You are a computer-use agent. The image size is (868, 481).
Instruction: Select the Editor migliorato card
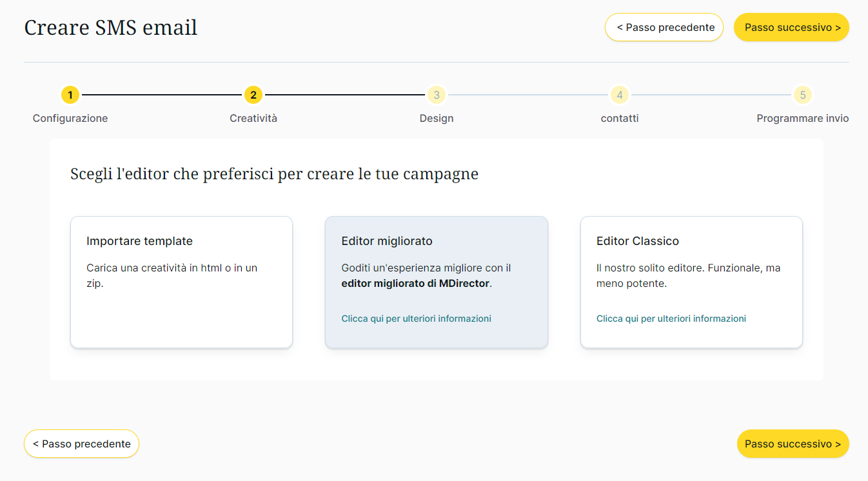[x=437, y=282]
